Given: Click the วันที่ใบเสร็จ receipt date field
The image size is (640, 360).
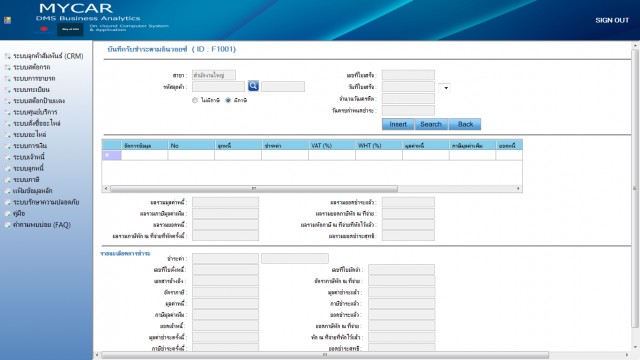Looking at the screenshot, I should (x=408, y=87).
